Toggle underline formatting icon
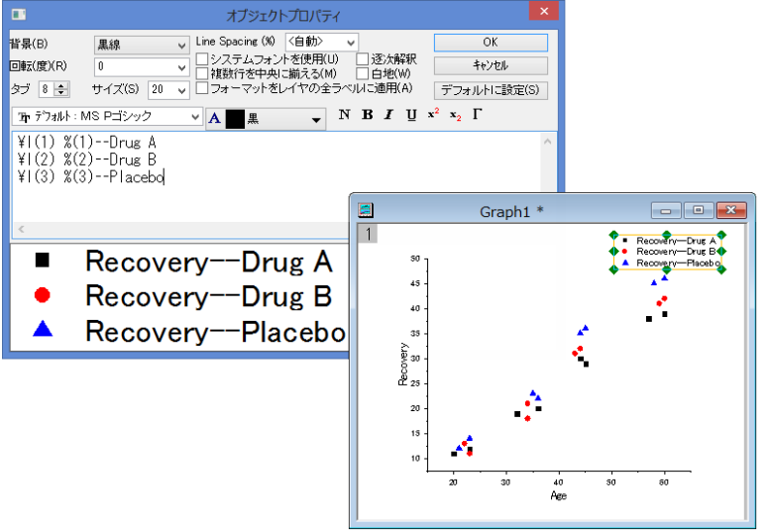769x532 pixels. pyautogui.click(x=411, y=115)
